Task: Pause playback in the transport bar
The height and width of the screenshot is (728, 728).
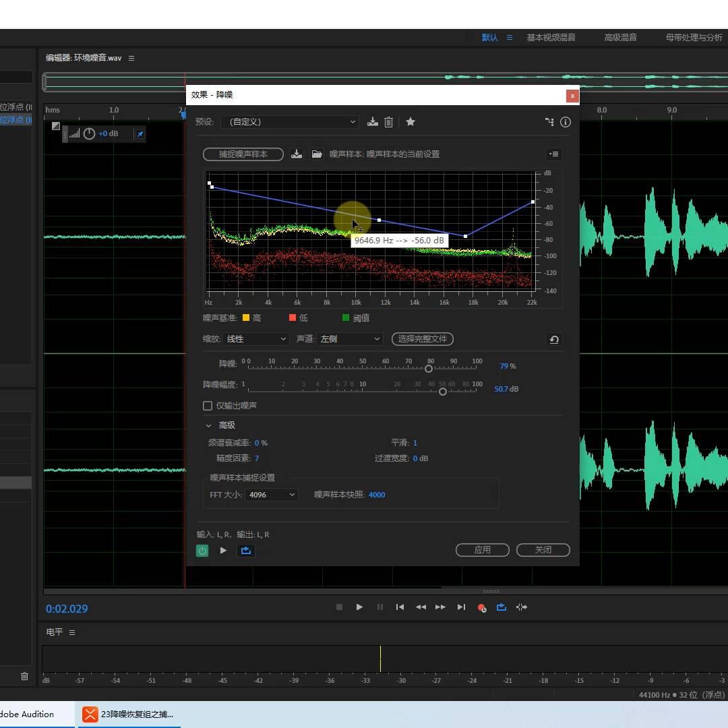Action: tap(380, 607)
